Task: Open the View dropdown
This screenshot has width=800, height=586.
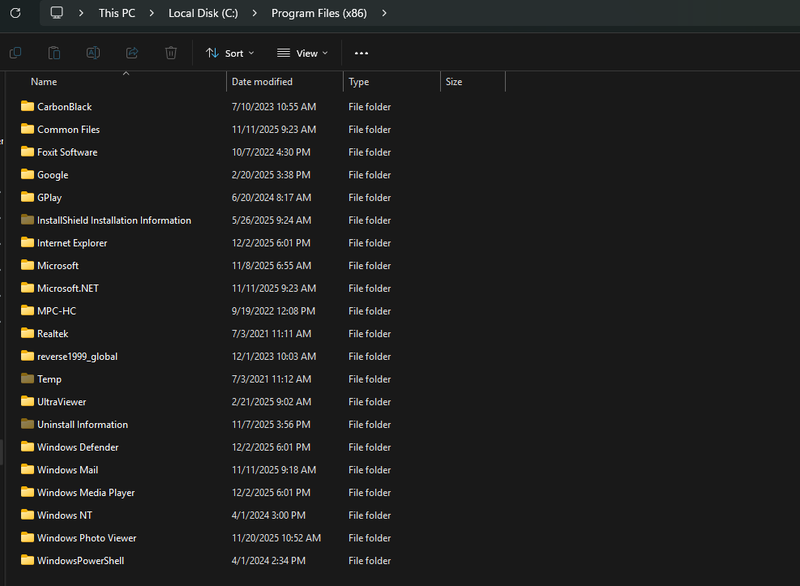Action: point(302,53)
